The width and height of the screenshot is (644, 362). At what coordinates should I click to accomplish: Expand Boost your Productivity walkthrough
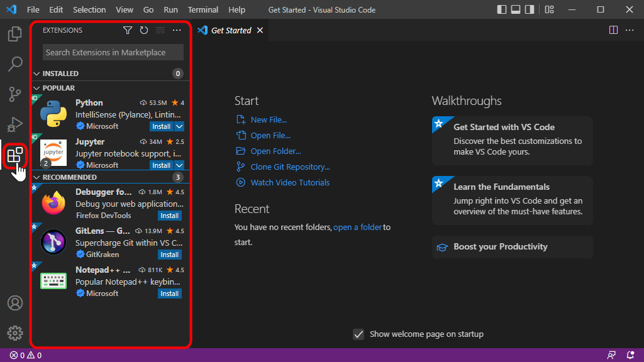(512, 246)
